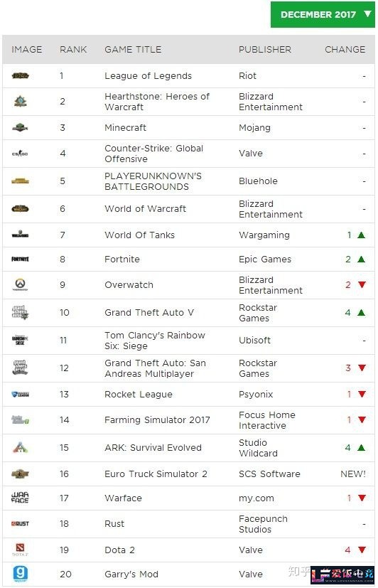This screenshot has height=588, width=378.
Task: Click the ARK: Survival Evolved logo
Action: [x=20, y=447]
